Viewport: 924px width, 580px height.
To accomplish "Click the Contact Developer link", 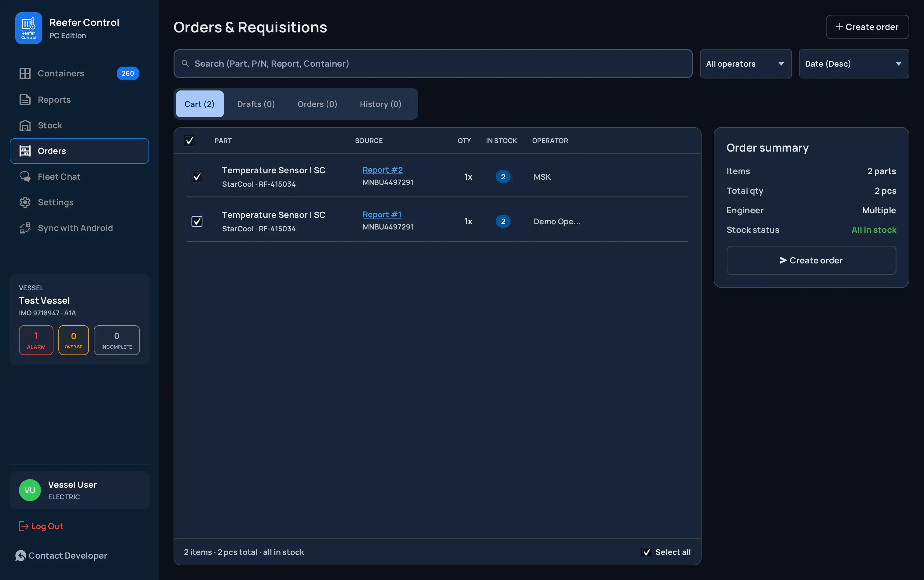I will tap(61, 556).
